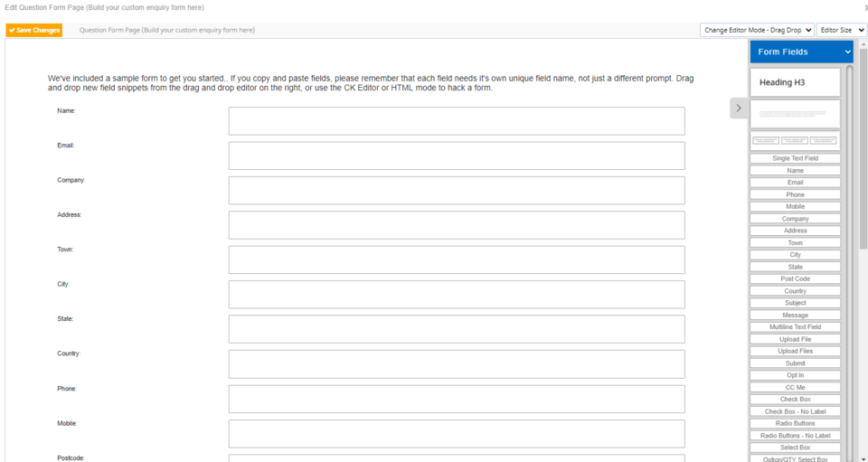Select the paragraph text snippet thumbnail
The image size is (868, 462).
[796, 114]
